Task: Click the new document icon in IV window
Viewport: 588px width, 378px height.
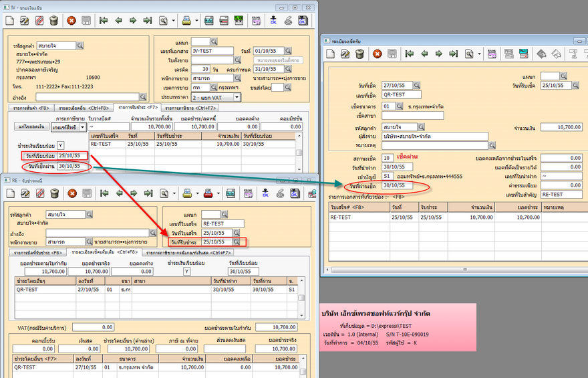Action: click(10, 21)
